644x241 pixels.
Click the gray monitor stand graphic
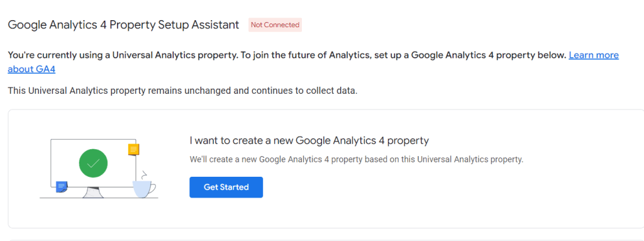(93, 193)
